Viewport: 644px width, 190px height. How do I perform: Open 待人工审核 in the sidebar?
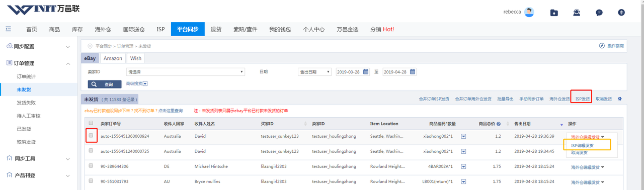[x=28, y=116]
